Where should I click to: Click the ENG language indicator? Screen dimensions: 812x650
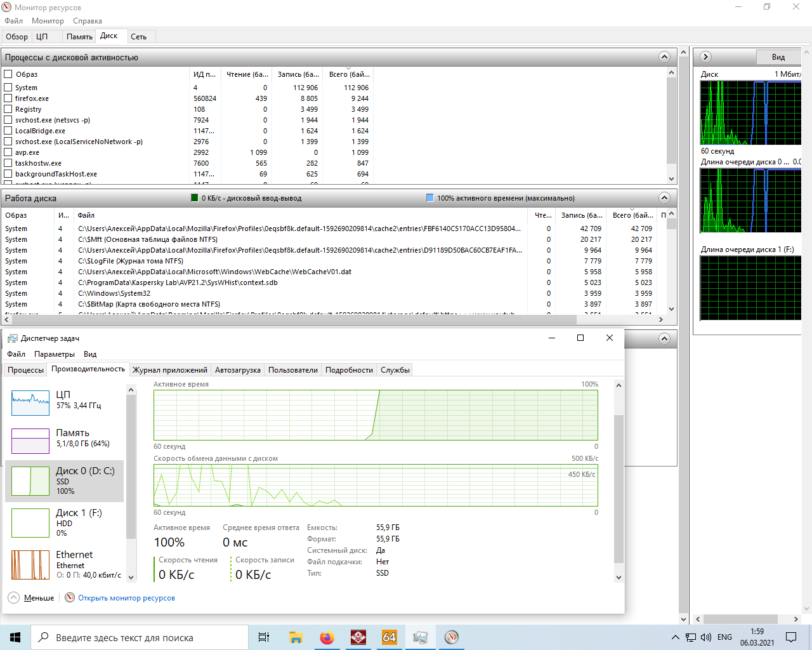click(x=724, y=637)
